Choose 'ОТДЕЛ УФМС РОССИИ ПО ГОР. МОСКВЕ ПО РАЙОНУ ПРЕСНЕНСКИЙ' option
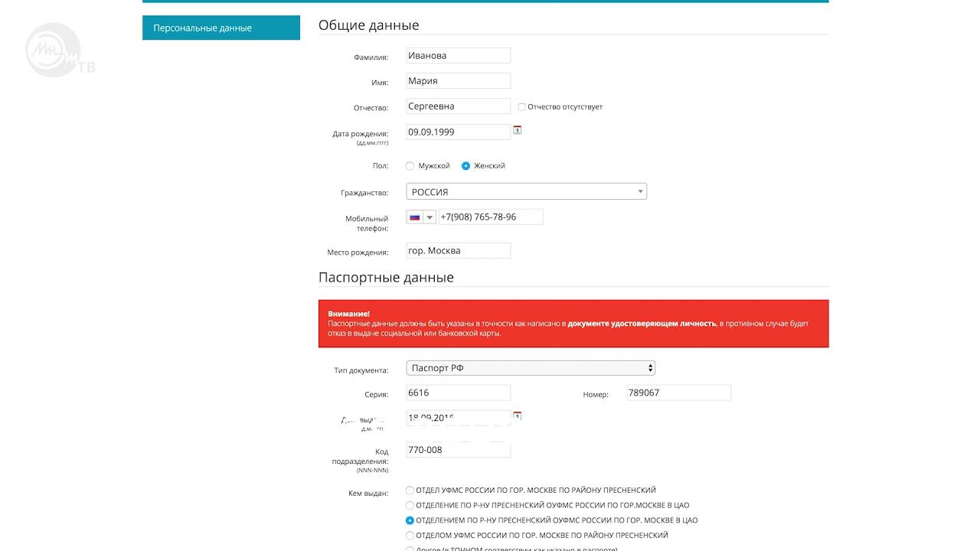This screenshot has width=980, height=551. (x=410, y=491)
